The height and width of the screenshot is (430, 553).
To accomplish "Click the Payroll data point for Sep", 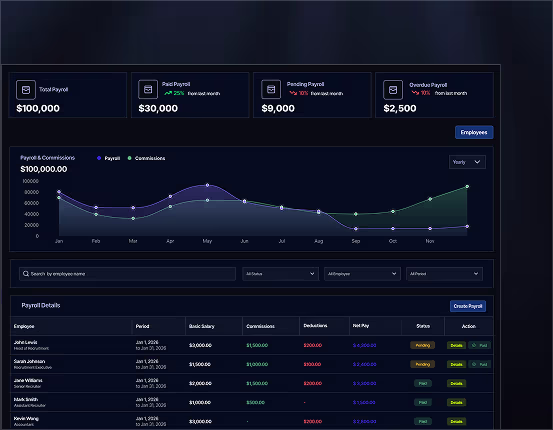I will 356,229.
